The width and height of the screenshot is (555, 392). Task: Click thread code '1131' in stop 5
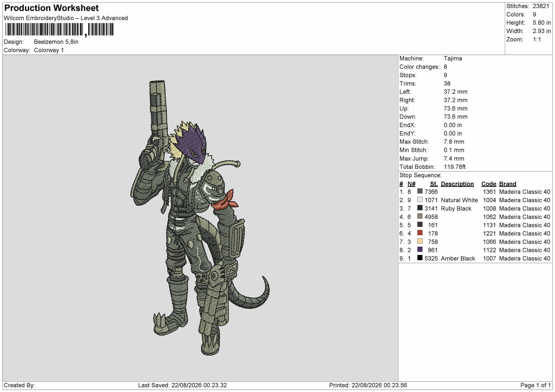pyautogui.click(x=489, y=225)
